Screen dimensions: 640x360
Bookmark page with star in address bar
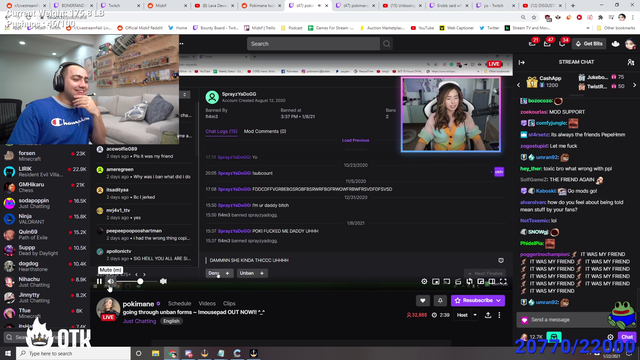(x=534, y=18)
